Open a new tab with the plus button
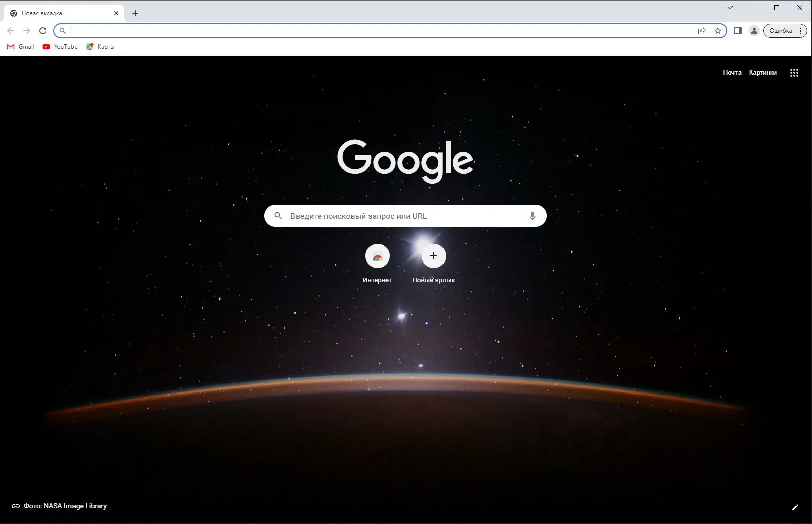812x524 pixels. [135, 13]
